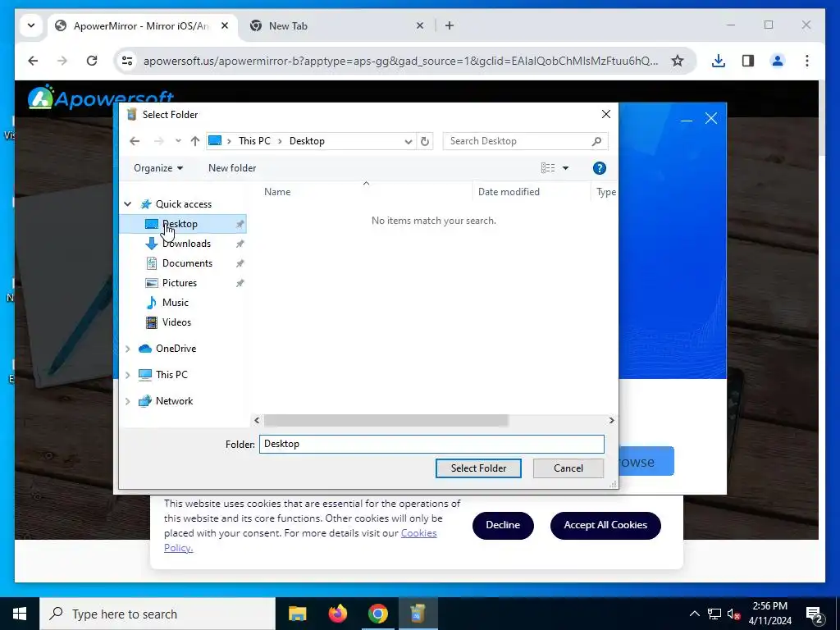
Task: Open Chrome downloads icon
Action: coord(719,61)
